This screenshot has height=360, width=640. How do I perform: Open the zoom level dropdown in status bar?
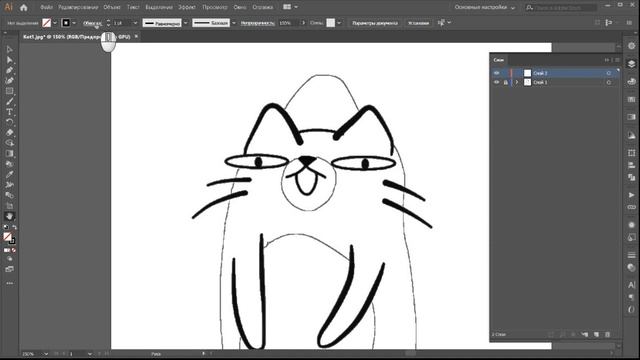pyautogui.click(x=46, y=354)
